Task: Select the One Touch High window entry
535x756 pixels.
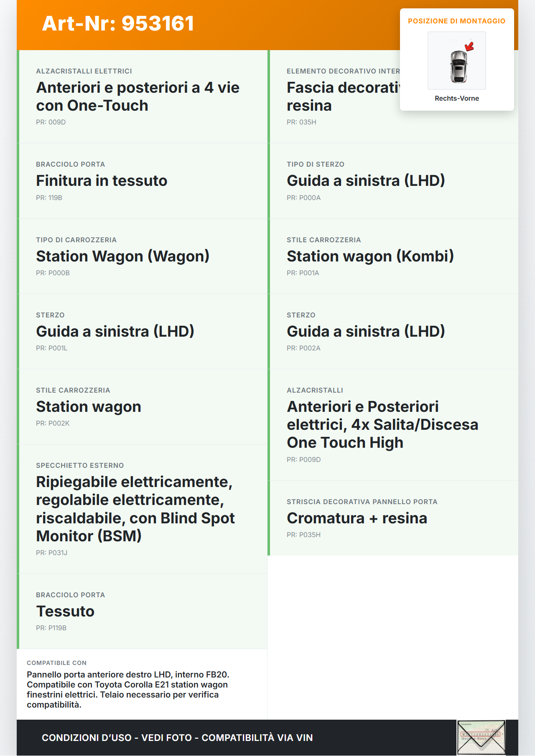Action: tap(382, 424)
